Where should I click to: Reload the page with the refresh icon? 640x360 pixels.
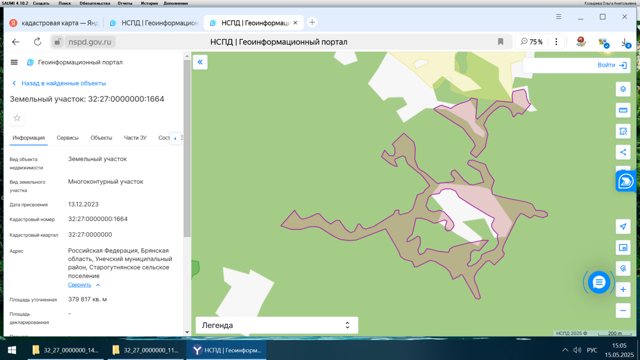click(37, 42)
